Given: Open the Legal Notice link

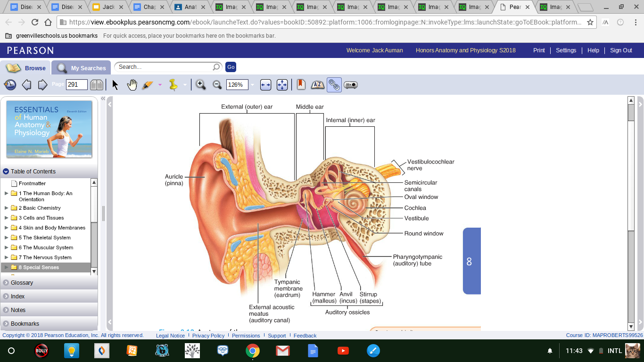Looking at the screenshot, I should coord(170,336).
